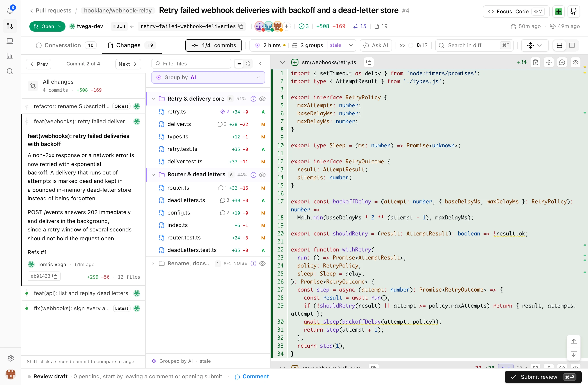The image size is (588, 385).
Task: Copy file path src/webhooks/retry.ts
Action: [x=369, y=63]
